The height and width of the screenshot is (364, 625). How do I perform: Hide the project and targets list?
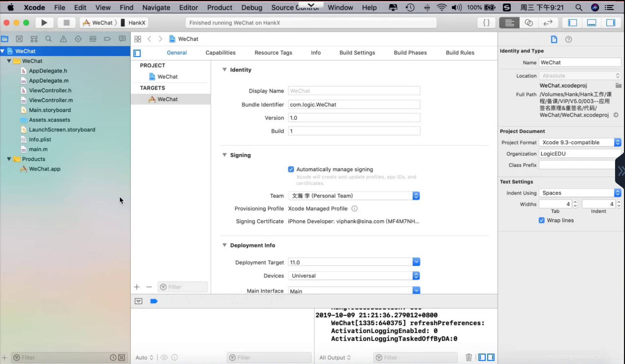[137, 53]
